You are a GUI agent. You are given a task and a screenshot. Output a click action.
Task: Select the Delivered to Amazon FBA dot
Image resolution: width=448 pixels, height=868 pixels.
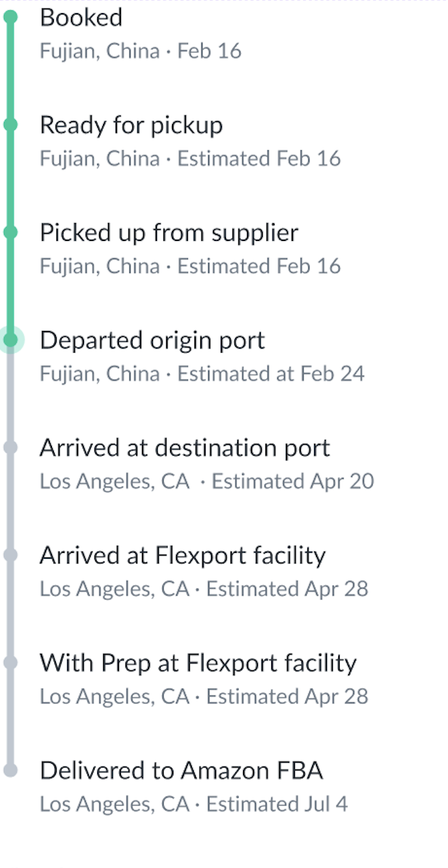click(10, 770)
